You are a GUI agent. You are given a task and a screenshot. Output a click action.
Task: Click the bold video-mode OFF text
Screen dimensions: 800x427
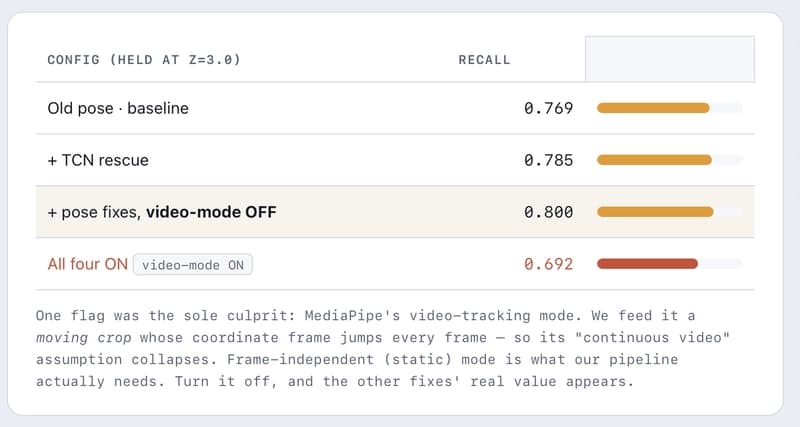211,212
